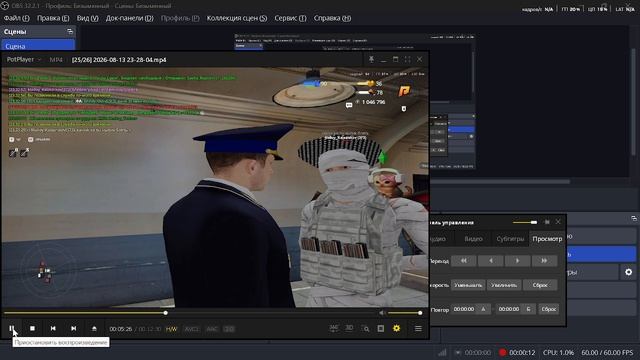Step forward with single right arrow button
Image resolution: width=640 pixels, height=360 pixels.
coord(518,261)
